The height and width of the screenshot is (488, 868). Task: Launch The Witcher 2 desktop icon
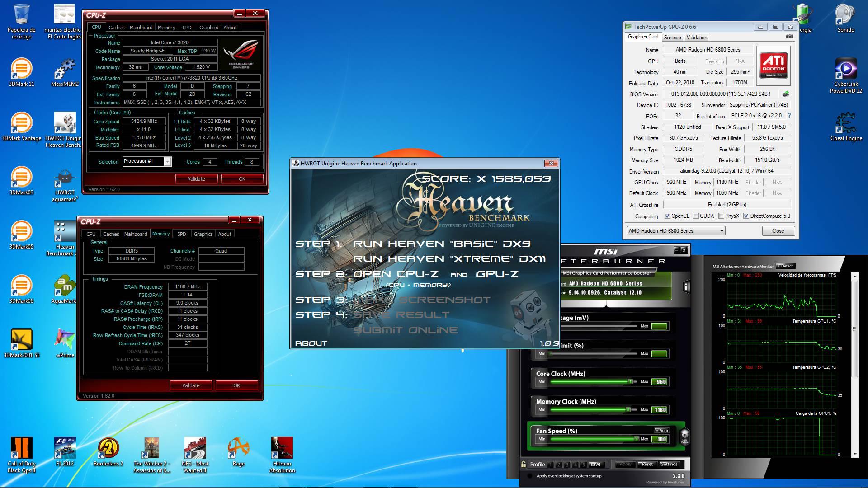click(151, 455)
